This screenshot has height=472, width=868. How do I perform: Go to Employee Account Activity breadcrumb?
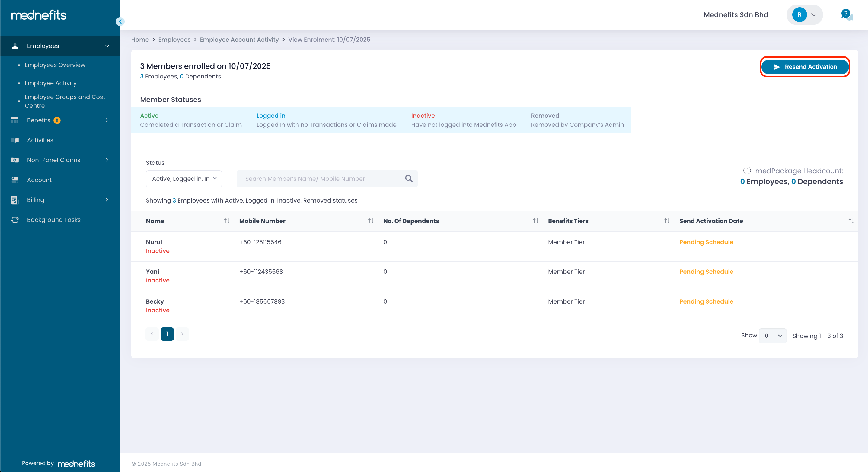(239, 40)
